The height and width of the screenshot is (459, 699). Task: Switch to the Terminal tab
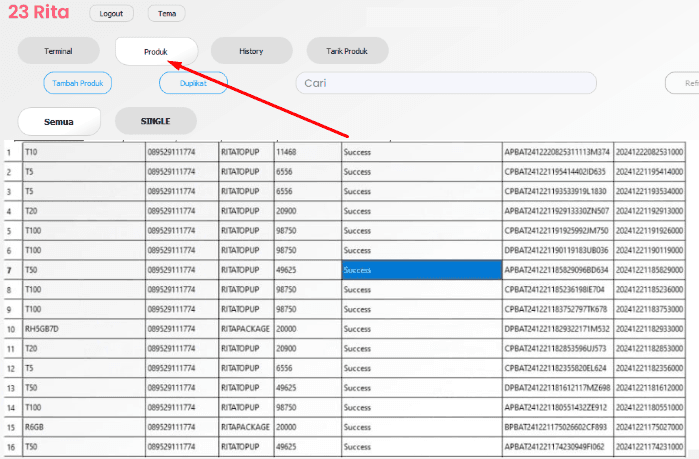(58, 51)
